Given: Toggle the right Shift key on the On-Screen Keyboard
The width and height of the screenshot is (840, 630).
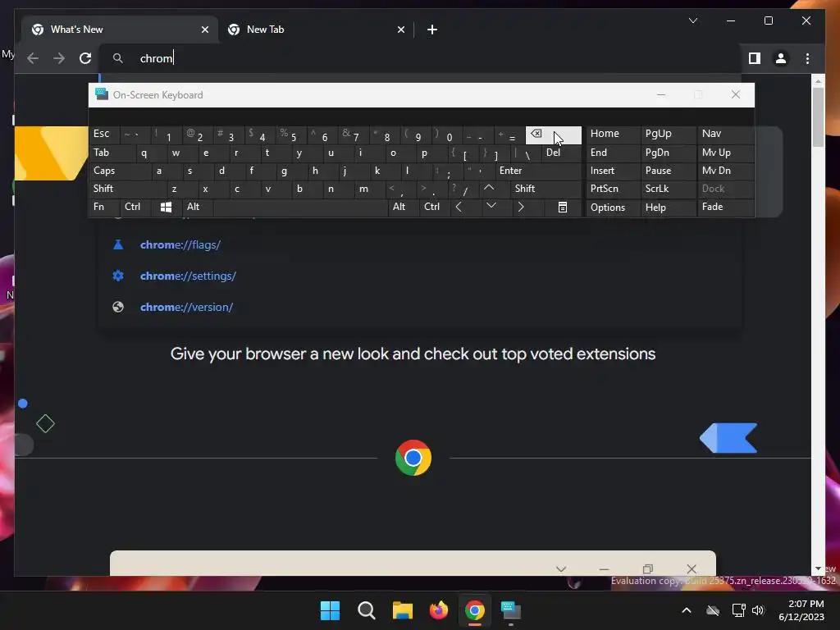Looking at the screenshot, I should click(x=546, y=189).
